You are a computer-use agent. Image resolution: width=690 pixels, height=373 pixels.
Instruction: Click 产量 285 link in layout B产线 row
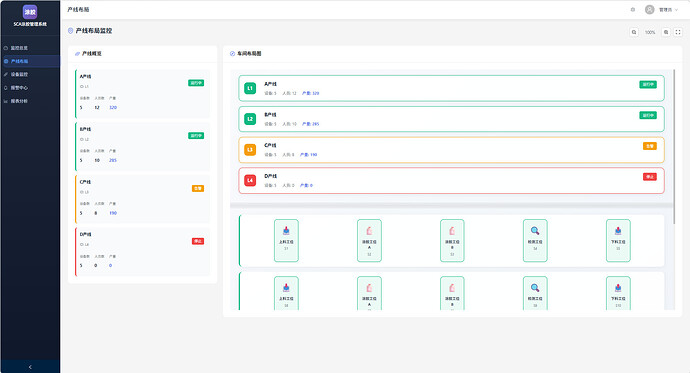[x=311, y=124]
